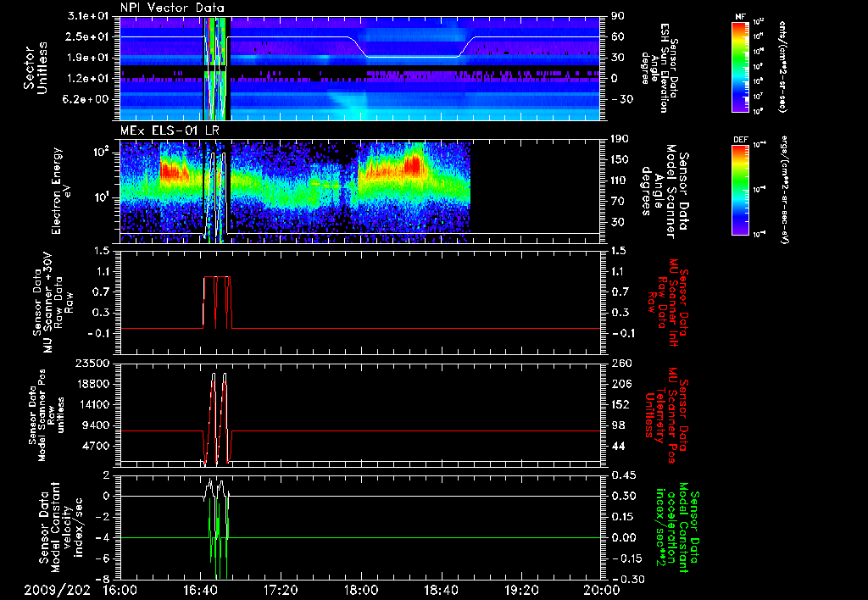
Task: Click the 20:00 time axis label
Action: (x=602, y=590)
